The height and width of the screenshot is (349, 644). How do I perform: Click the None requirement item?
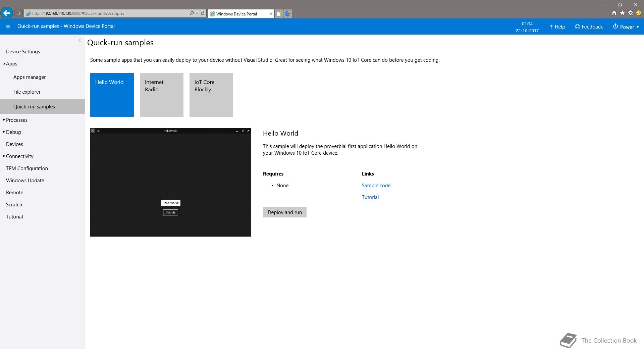(282, 186)
